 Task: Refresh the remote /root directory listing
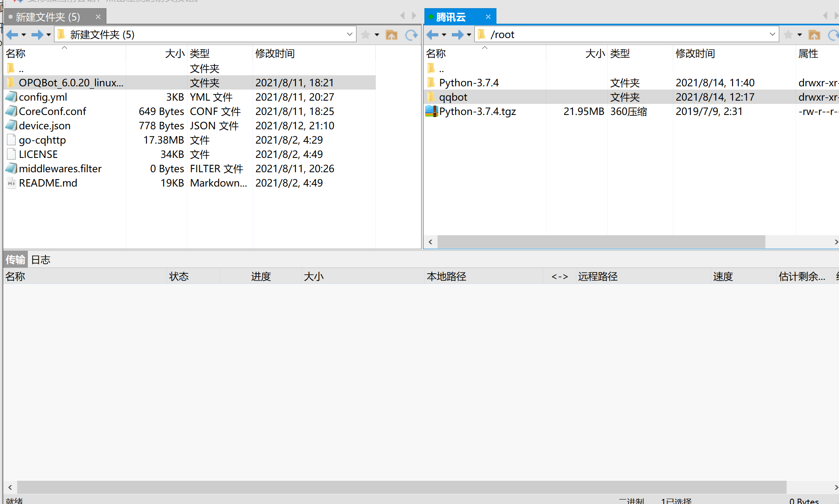pos(834,34)
